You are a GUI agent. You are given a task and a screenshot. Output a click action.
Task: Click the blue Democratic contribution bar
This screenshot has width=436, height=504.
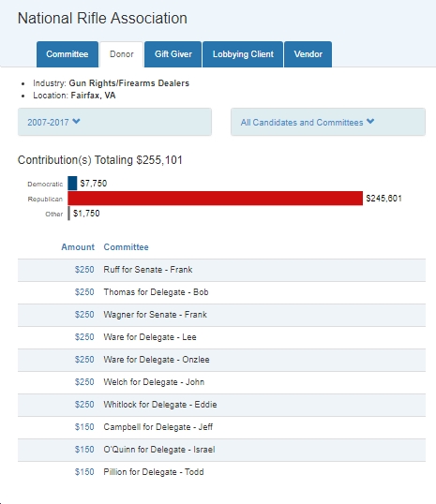[x=72, y=184]
